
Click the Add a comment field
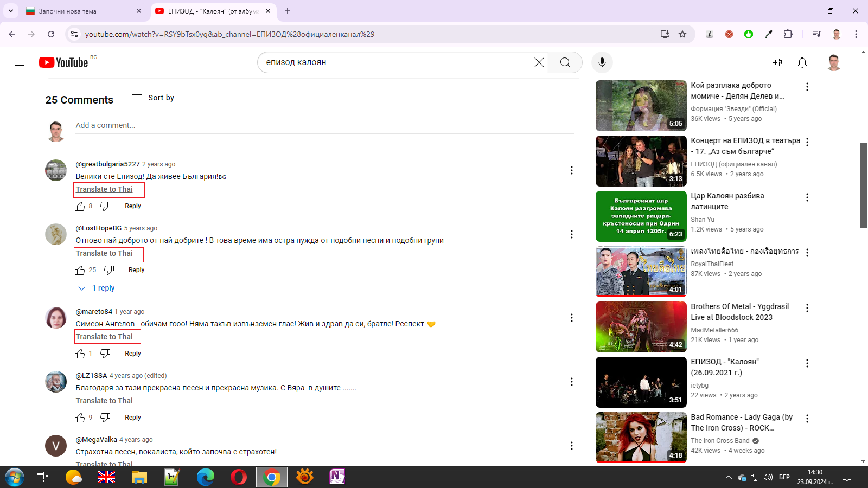click(324, 125)
